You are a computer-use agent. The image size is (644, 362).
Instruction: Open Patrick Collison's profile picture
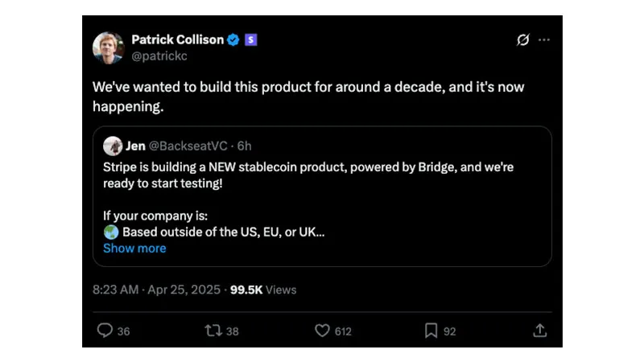109,47
